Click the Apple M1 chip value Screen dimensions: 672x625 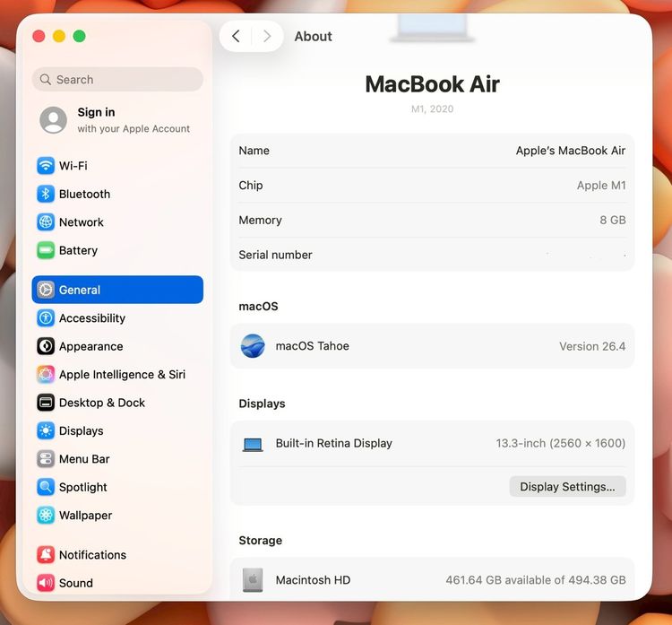coord(601,186)
